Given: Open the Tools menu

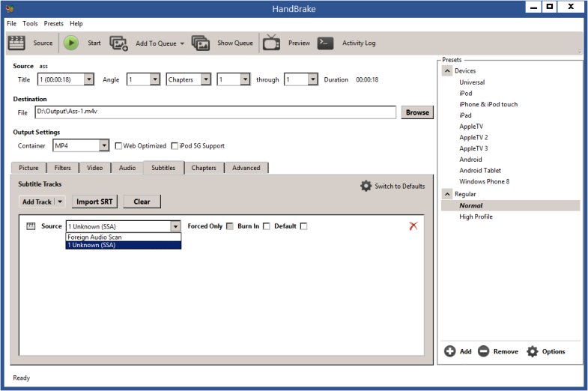Looking at the screenshot, I should (x=30, y=23).
